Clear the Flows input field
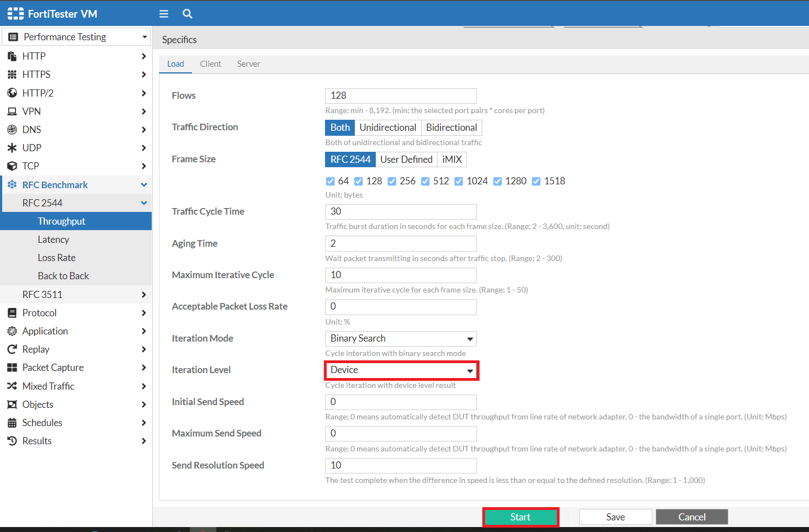 tap(401, 95)
